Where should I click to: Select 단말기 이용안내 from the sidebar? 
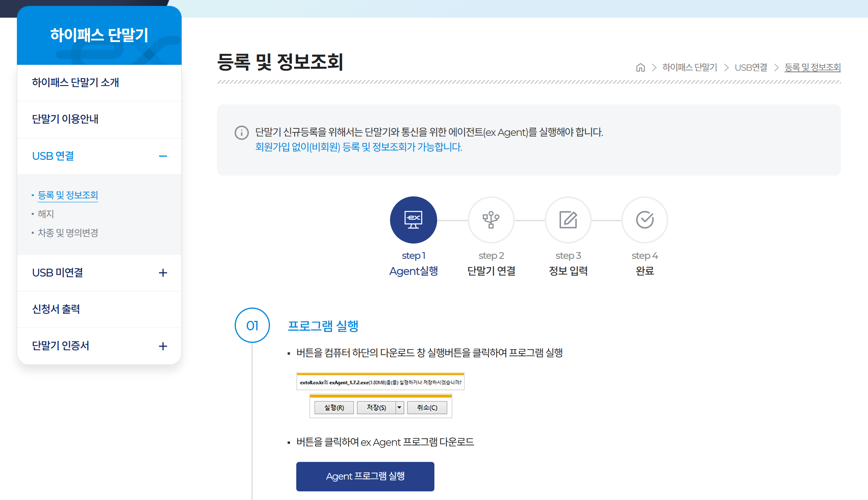[65, 119]
